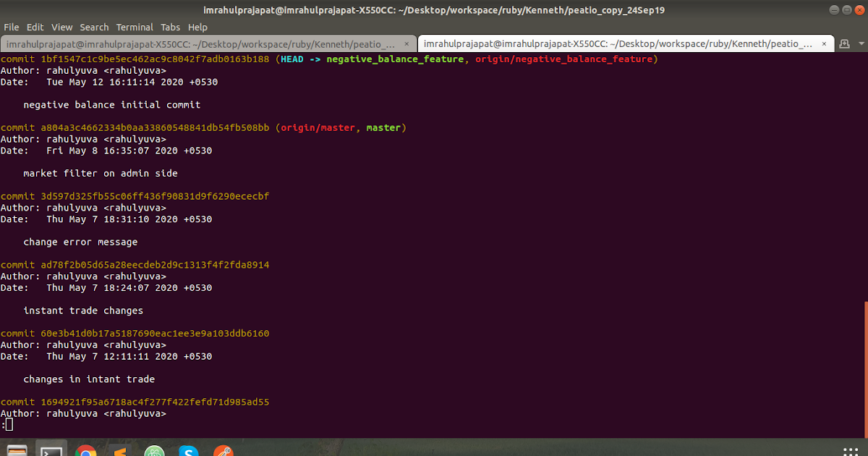Open the Atom editor from the dock

coord(154,450)
